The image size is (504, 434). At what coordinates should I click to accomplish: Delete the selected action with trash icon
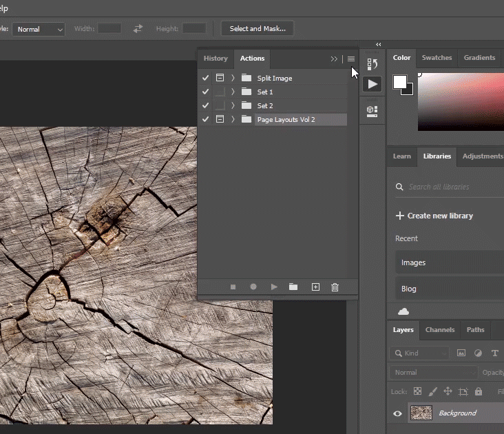335,287
